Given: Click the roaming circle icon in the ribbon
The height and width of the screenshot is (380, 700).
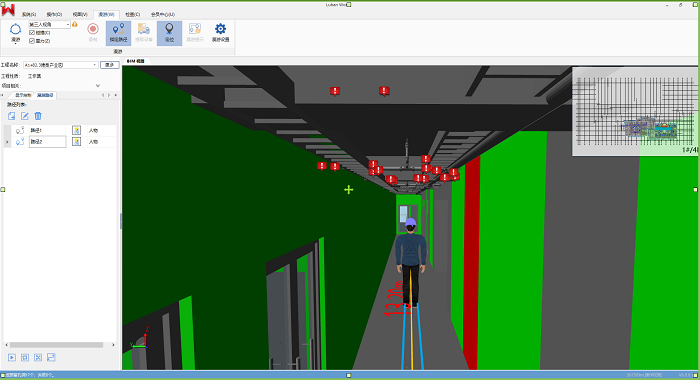Looking at the screenshot, I should (x=15, y=30).
